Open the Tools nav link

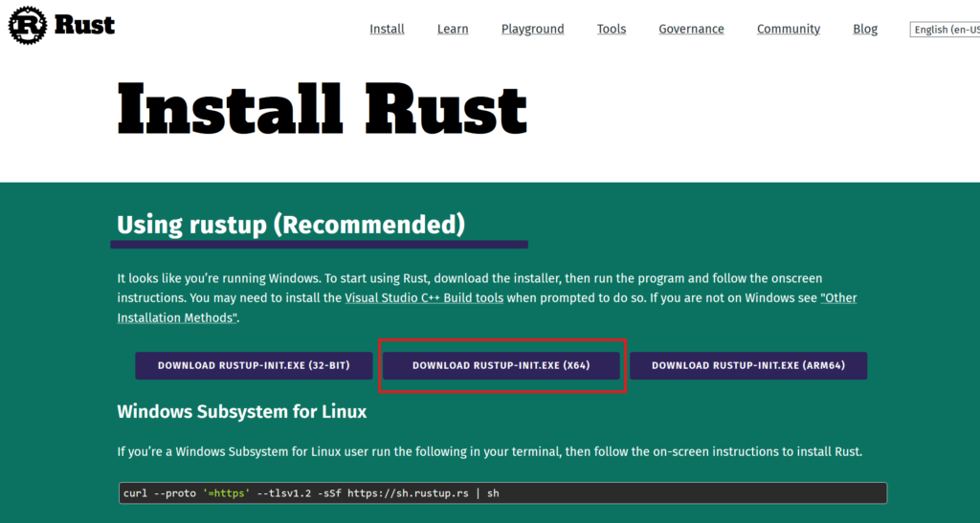click(612, 29)
